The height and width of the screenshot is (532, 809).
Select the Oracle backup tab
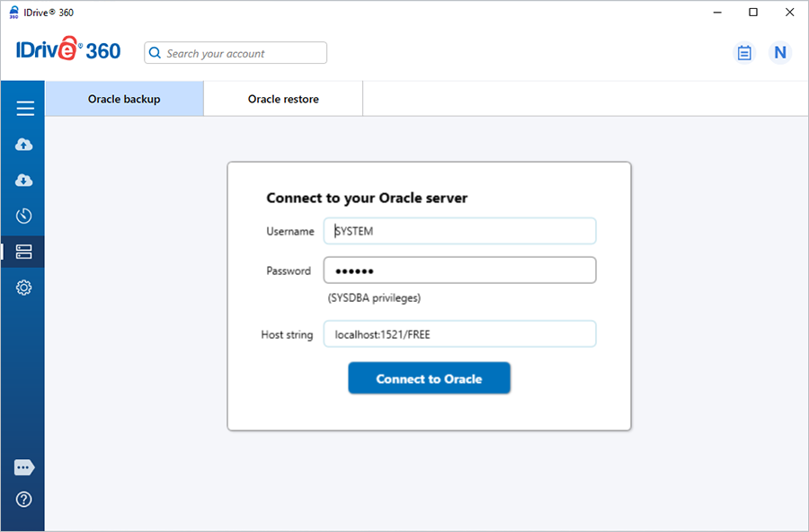[124, 99]
